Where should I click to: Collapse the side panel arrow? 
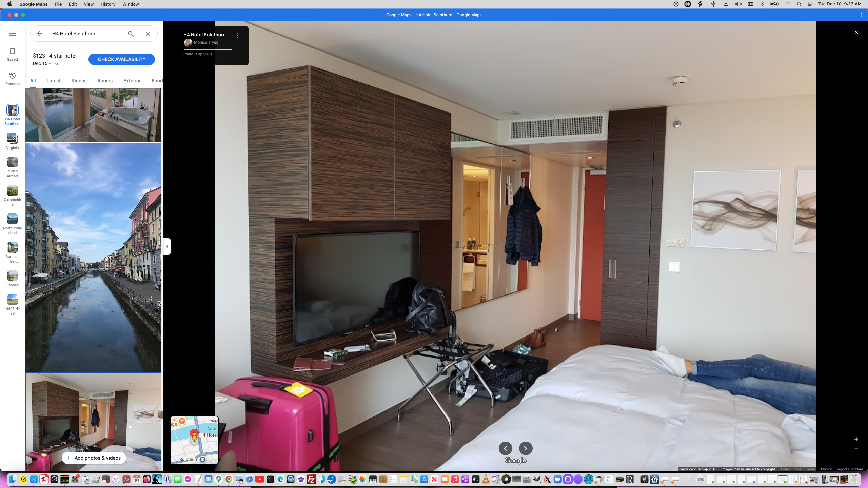pos(167,246)
